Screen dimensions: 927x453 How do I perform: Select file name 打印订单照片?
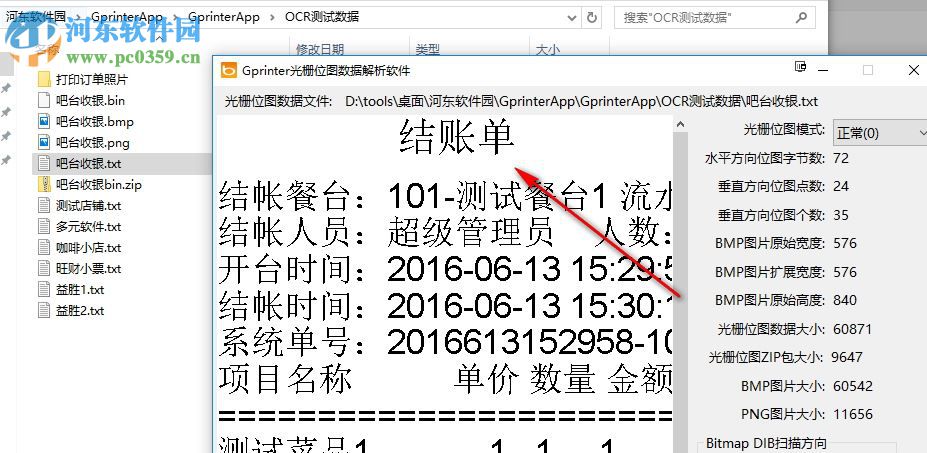coord(92,79)
